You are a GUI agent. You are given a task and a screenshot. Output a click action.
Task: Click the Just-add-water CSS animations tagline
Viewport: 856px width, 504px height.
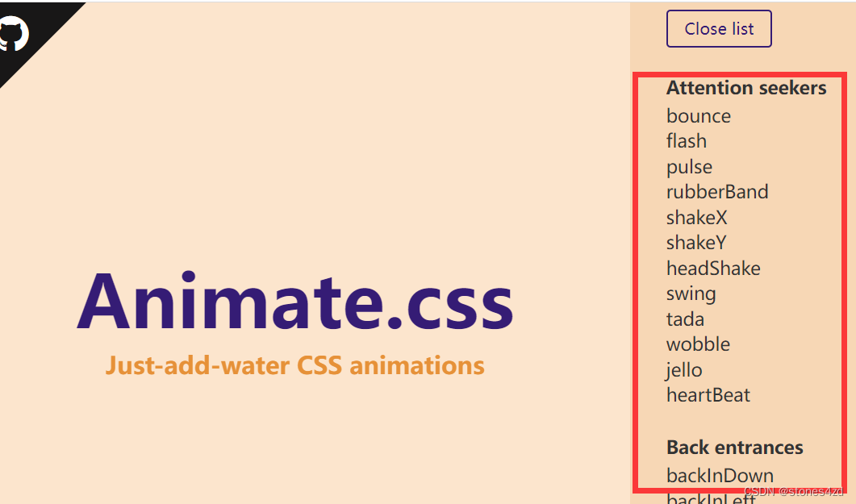(x=295, y=365)
